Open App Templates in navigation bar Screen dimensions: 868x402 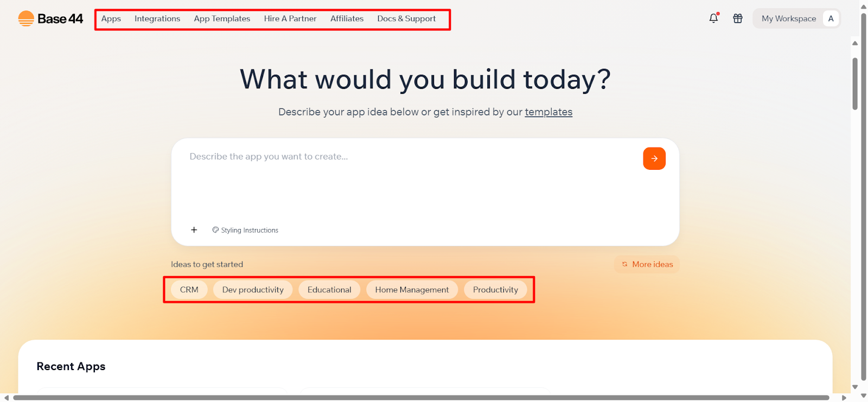pos(222,18)
